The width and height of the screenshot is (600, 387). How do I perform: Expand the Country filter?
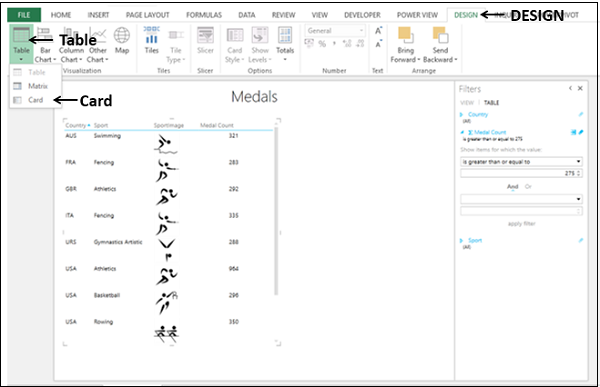pyautogui.click(x=461, y=114)
